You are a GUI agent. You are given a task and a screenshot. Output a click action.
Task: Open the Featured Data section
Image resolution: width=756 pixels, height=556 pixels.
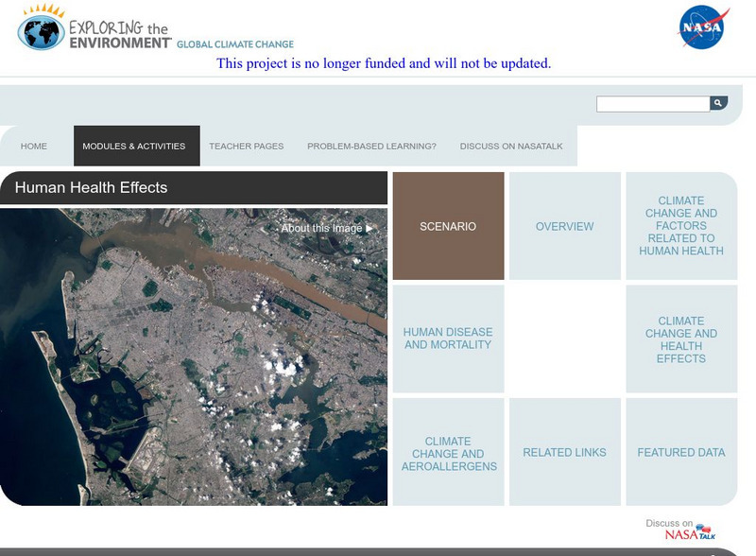pyautogui.click(x=681, y=452)
